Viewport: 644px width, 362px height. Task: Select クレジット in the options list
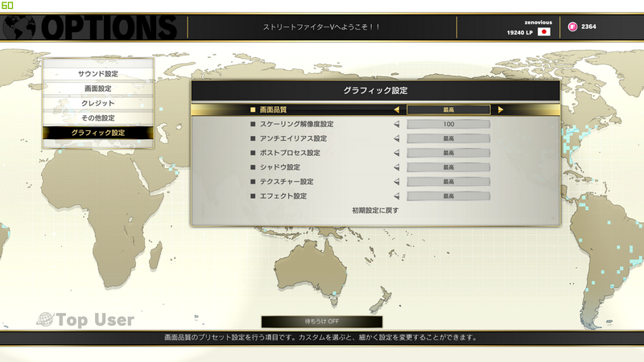98,103
